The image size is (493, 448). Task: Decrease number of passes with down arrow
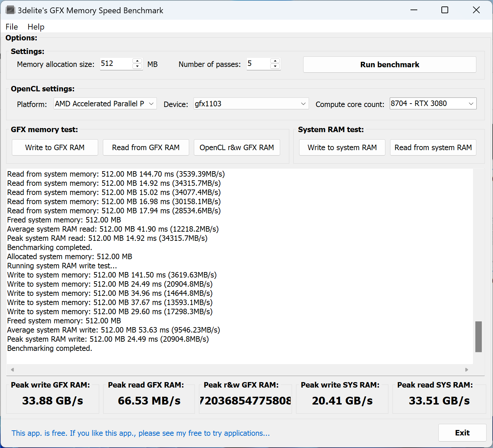pos(275,67)
